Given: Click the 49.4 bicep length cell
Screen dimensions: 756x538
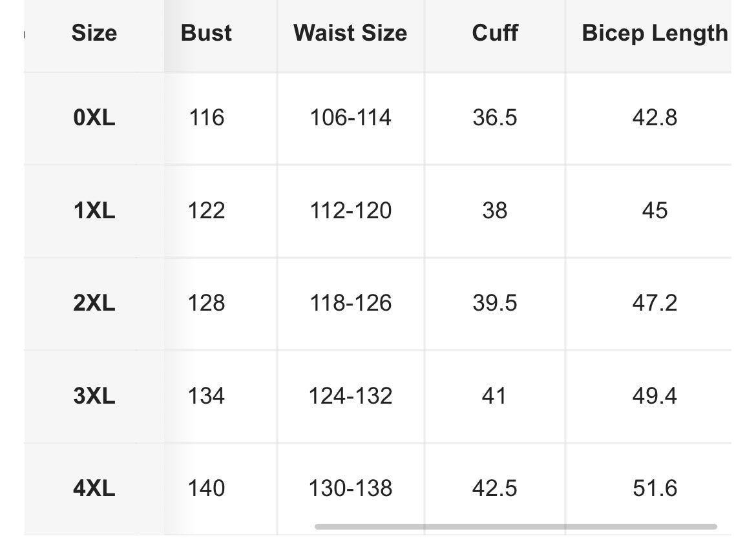Looking at the screenshot, I should (655, 396).
